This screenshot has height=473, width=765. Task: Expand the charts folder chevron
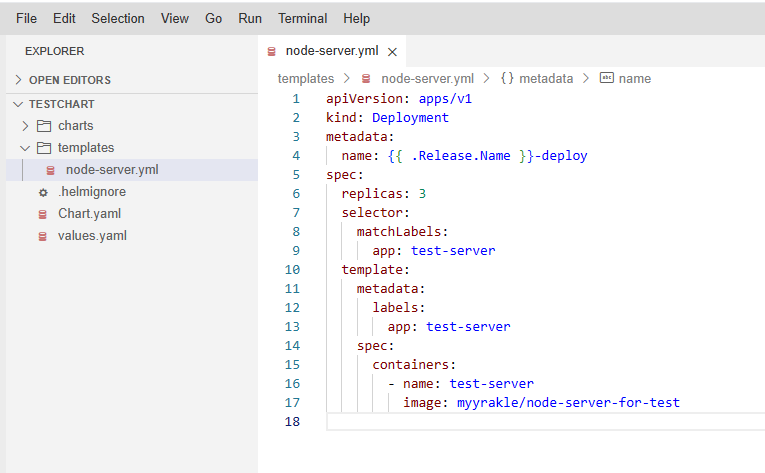tap(26, 126)
